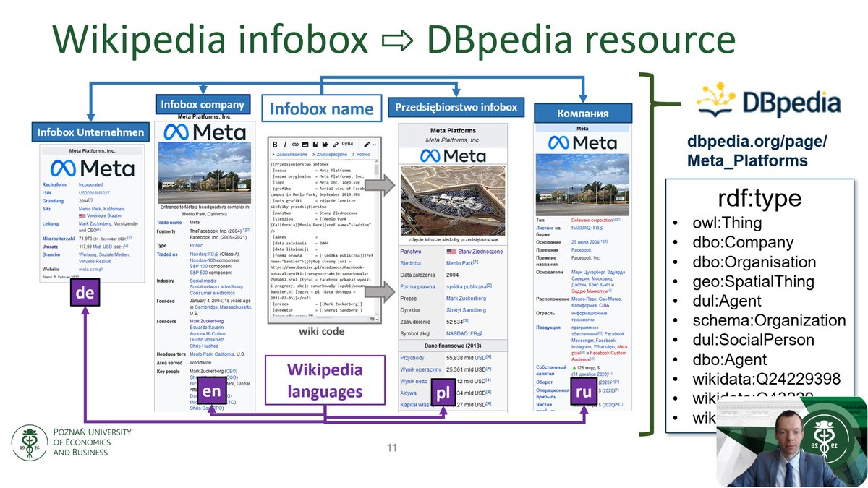Click the US flag icon beside Stany Zjednoczone
Image resolution: width=868 pixels, height=488 pixels.
(x=451, y=252)
